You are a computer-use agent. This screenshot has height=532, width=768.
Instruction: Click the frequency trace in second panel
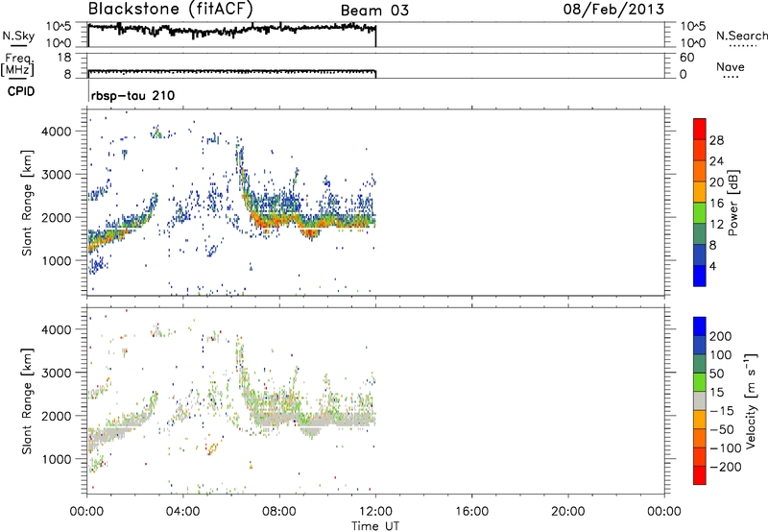(x=231, y=71)
